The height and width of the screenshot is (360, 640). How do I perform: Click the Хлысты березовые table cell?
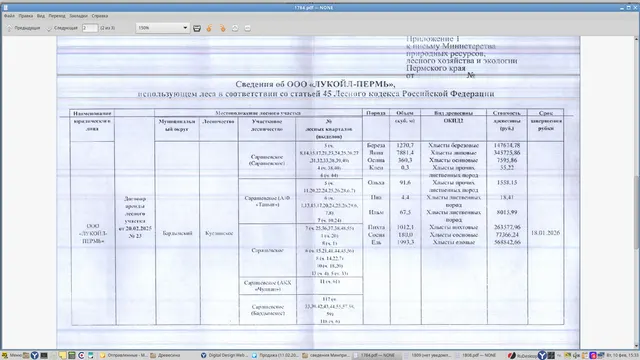[x=453, y=145]
